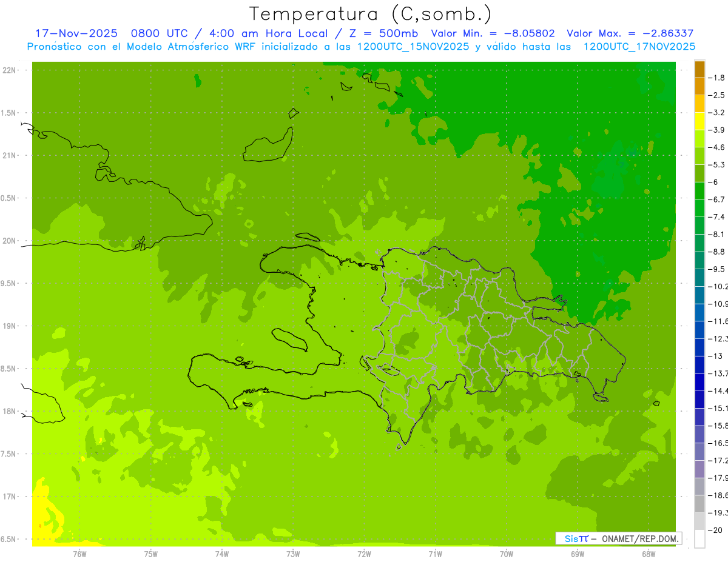
Task: Click the "-4.6" colorbar value
Action: tap(718, 147)
